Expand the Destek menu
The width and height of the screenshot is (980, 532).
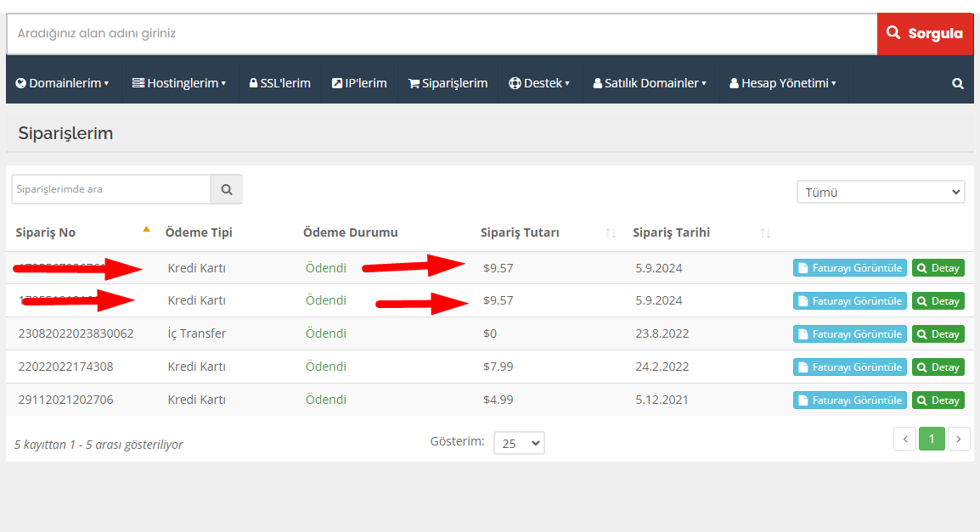tap(539, 83)
